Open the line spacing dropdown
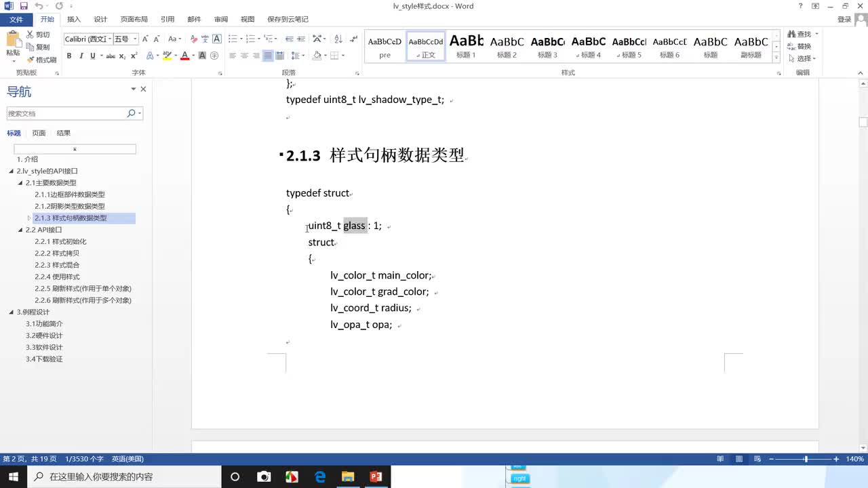Screen dimensions: 868x488 point(297,56)
